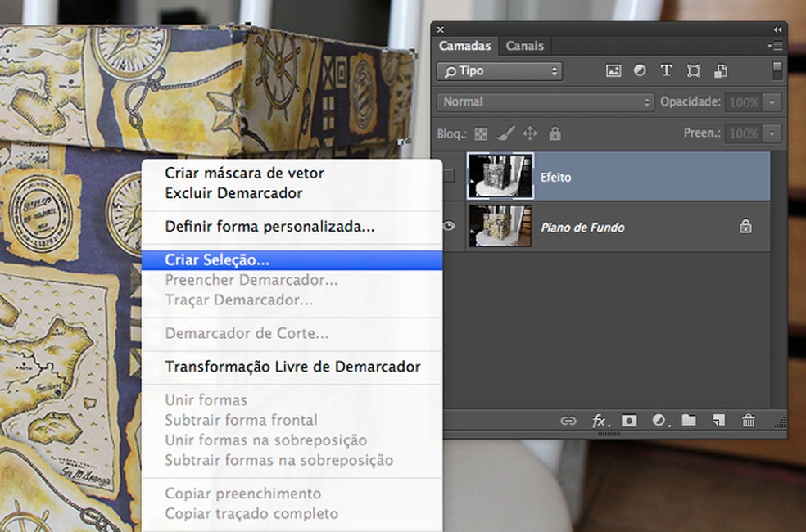Toggle the layer filtering switch
The width and height of the screenshot is (806, 532).
(x=777, y=71)
